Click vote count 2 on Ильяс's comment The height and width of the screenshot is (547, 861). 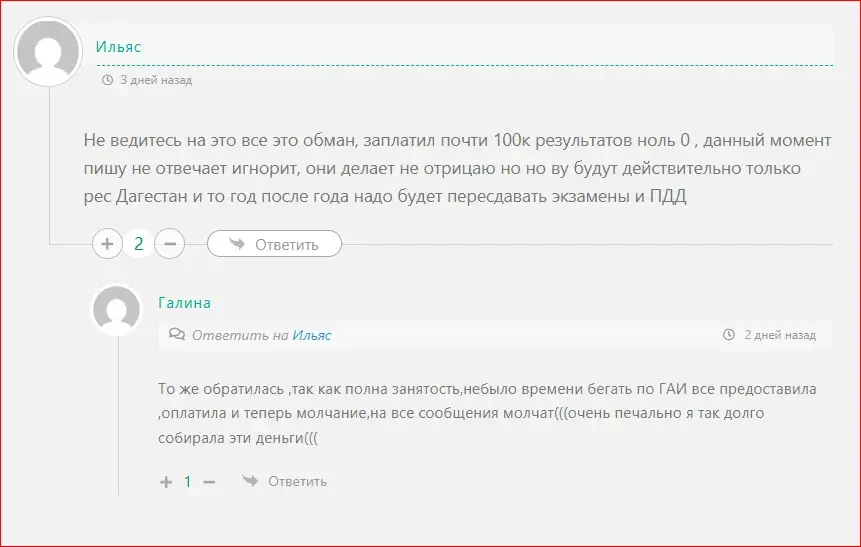point(138,244)
